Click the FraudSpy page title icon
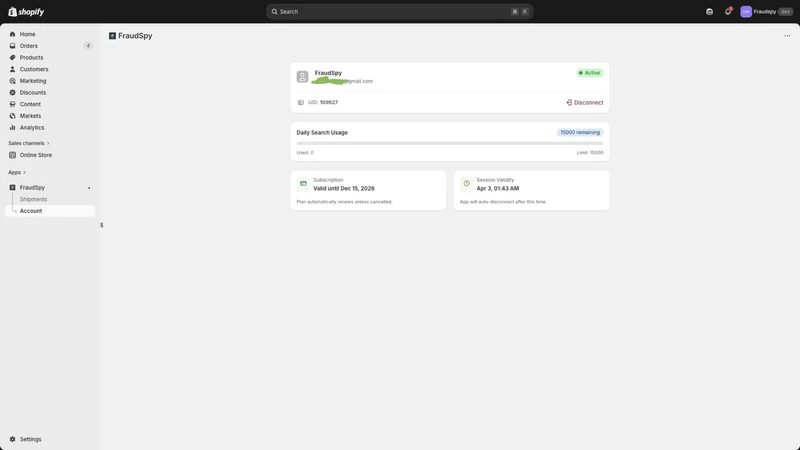Screen dimensions: 800x450 (112, 36)
